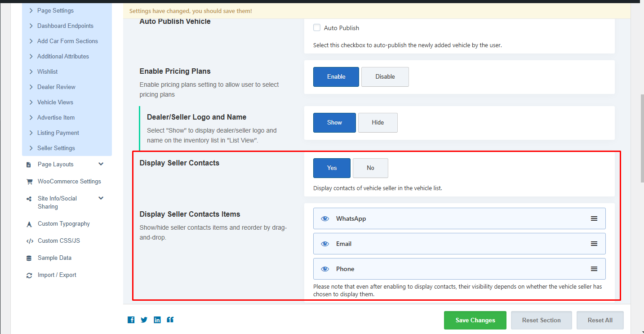Toggle Email visibility eye icon
Image resolution: width=644 pixels, height=334 pixels.
click(x=325, y=244)
